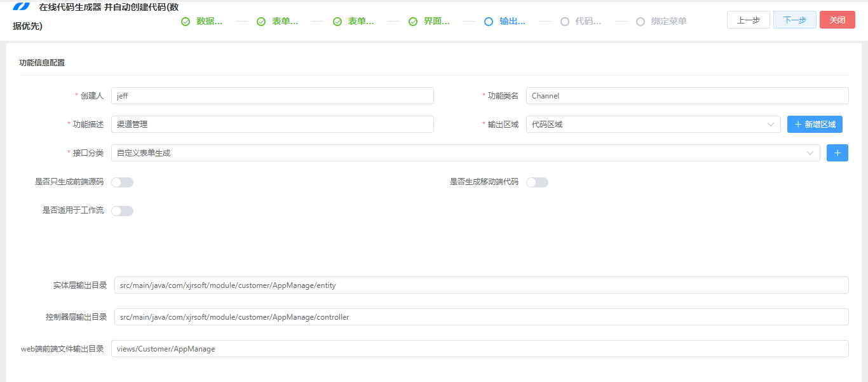Click the blue circle icon of the 输出 step
This screenshot has width=868, height=382.
coord(488,21)
